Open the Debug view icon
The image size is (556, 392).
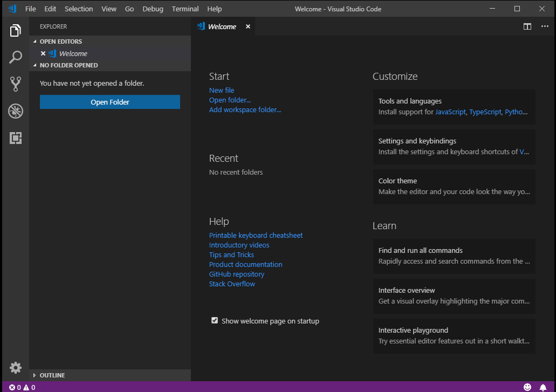coord(16,111)
